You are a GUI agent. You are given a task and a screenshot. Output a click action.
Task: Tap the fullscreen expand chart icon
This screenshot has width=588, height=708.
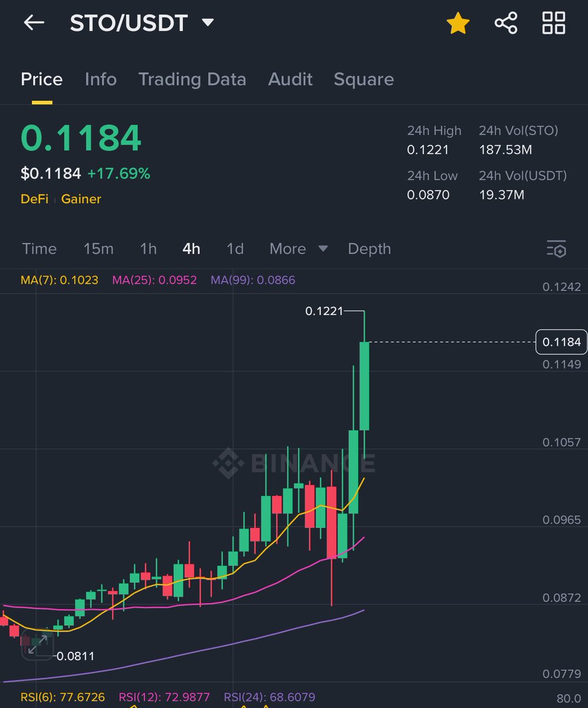[x=37, y=645]
